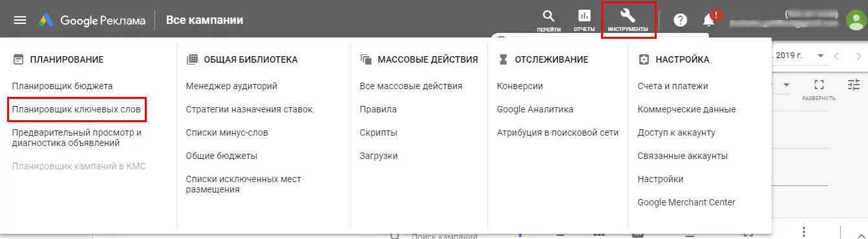Open Планировщик ключевых слов
The width and height of the screenshot is (868, 239).
[76, 109]
